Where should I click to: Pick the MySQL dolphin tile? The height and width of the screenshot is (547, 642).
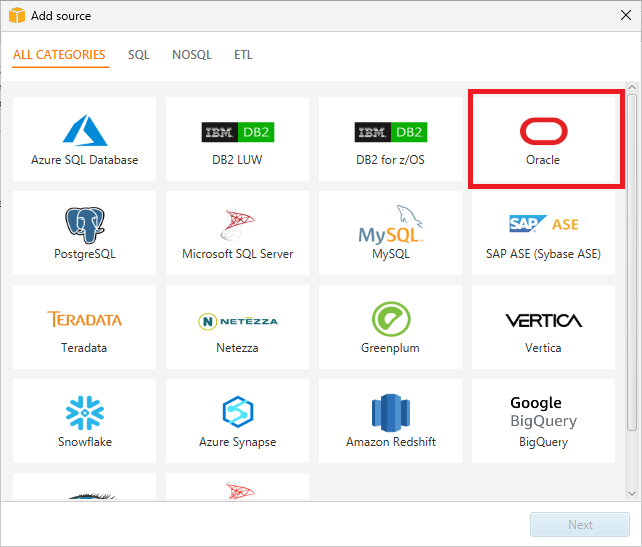pyautogui.click(x=391, y=232)
